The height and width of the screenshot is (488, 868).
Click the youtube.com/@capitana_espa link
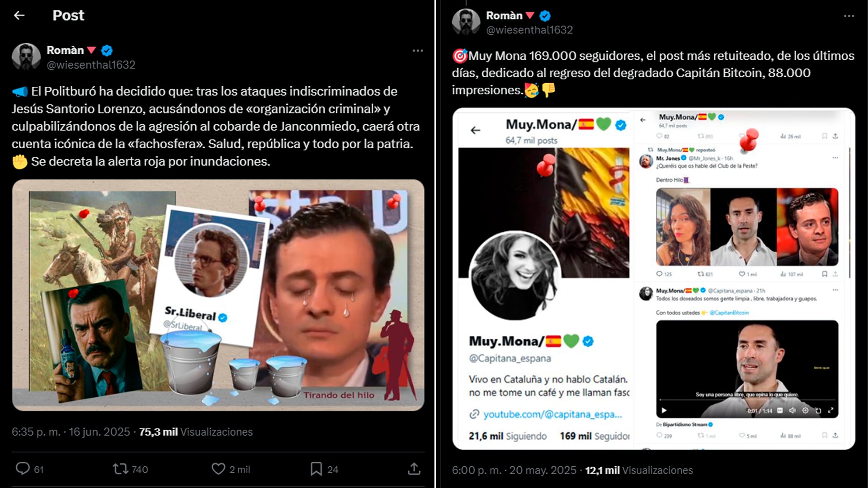pos(552,414)
